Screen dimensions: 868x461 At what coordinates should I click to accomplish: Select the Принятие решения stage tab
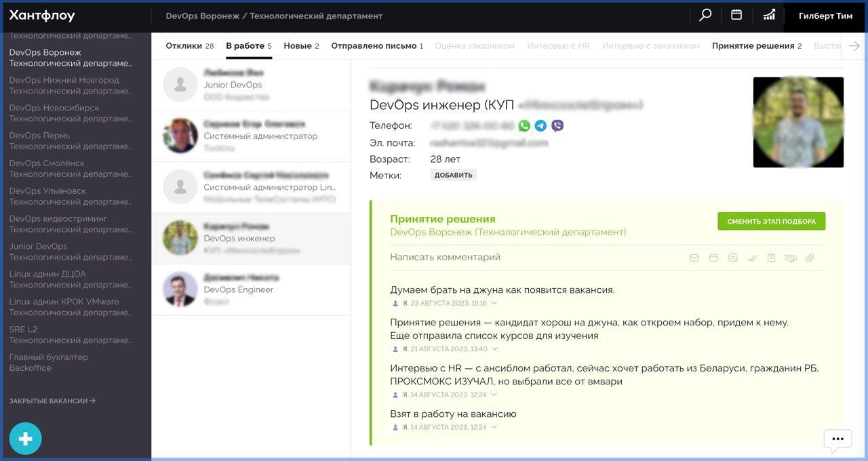click(757, 46)
